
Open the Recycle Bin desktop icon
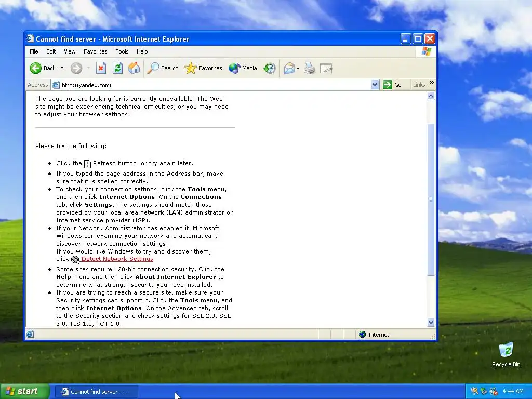pos(506,355)
